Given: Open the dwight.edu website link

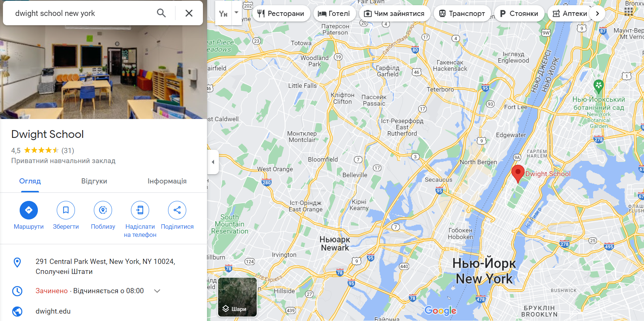Looking at the screenshot, I should tap(53, 311).
